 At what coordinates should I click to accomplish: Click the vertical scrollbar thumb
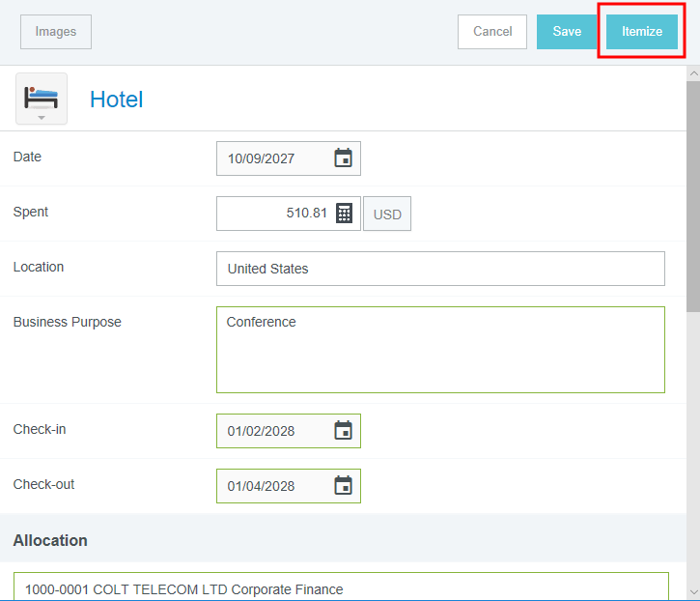tap(692, 193)
